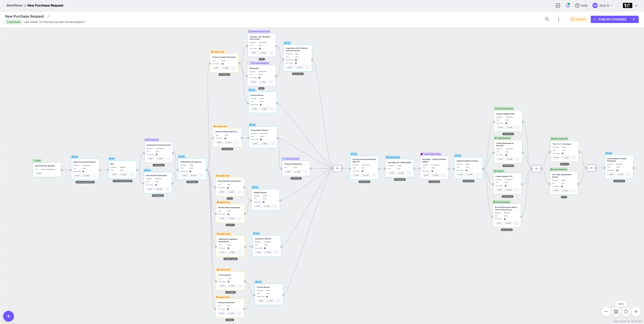Go to Workflows breadcrumb

click(x=14, y=6)
